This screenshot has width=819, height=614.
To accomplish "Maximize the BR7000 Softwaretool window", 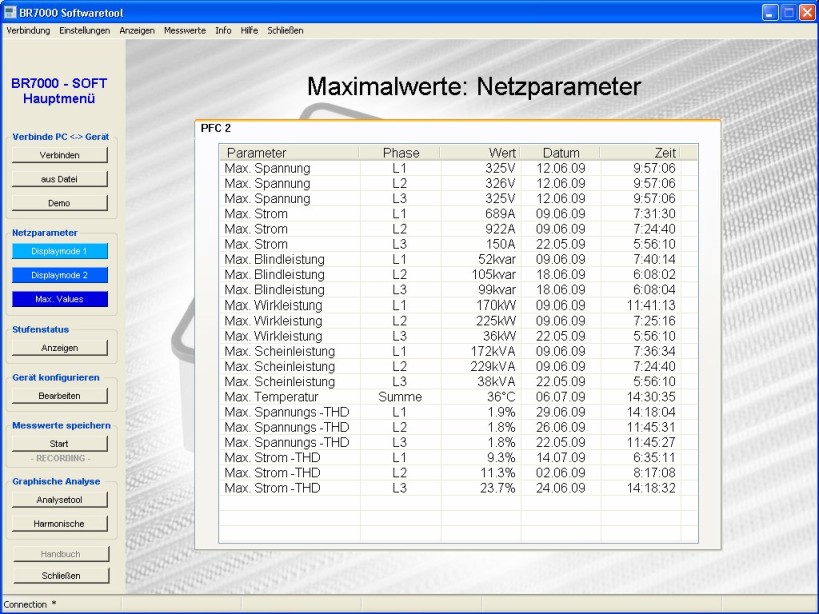I will tap(789, 13).
